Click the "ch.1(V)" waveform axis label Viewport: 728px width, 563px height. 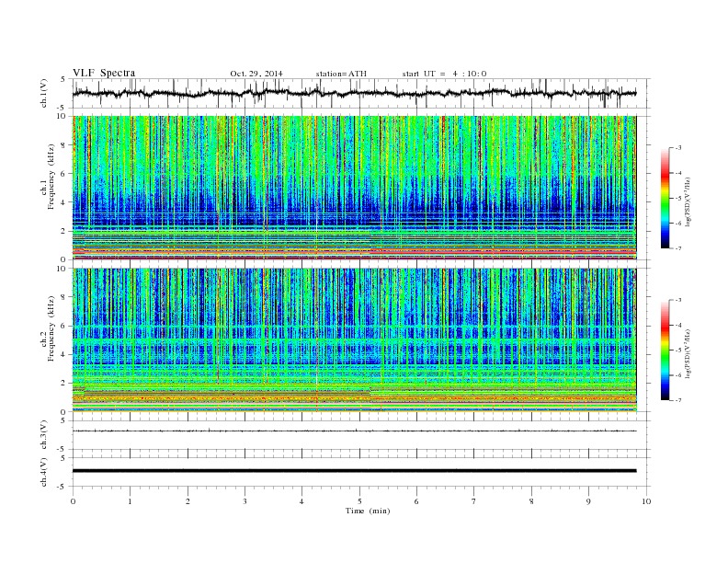[43, 93]
